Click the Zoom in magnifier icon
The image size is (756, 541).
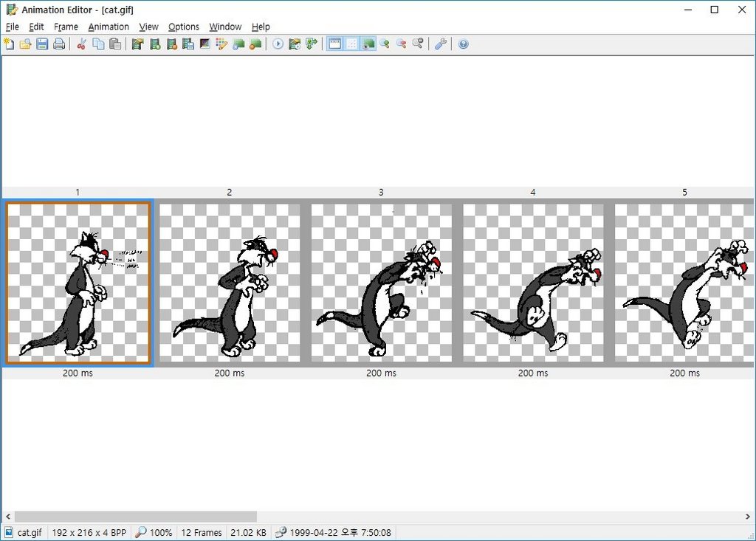385,44
